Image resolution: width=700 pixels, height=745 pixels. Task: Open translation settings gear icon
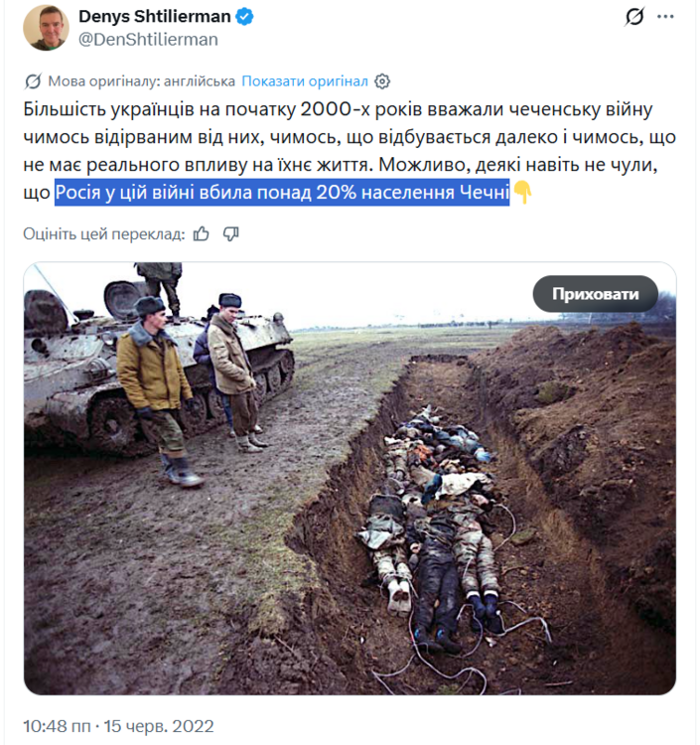[x=382, y=81]
